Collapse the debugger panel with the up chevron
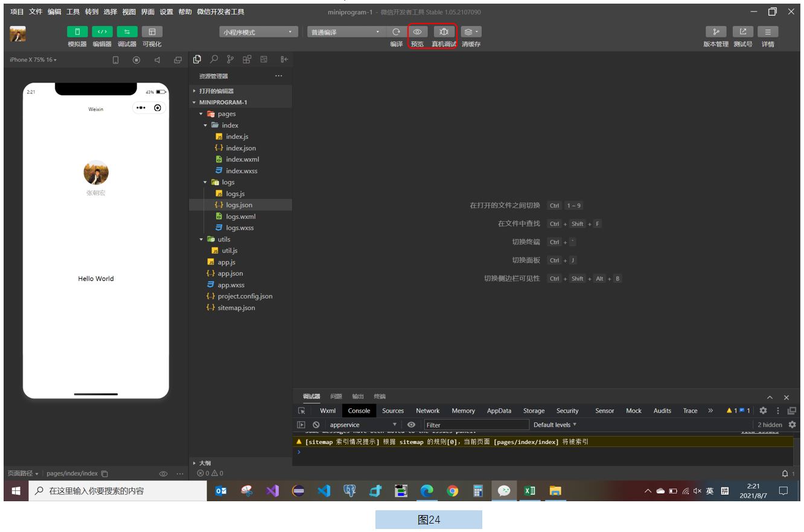The width and height of the screenshot is (804, 532). pos(770,397)
